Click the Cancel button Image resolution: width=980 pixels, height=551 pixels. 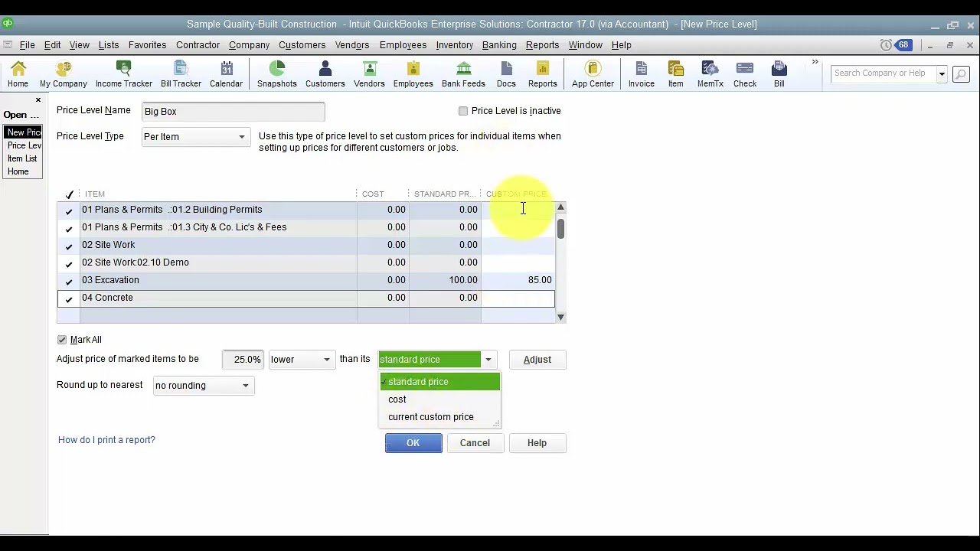pyautogui.click(x=475, y=443)
